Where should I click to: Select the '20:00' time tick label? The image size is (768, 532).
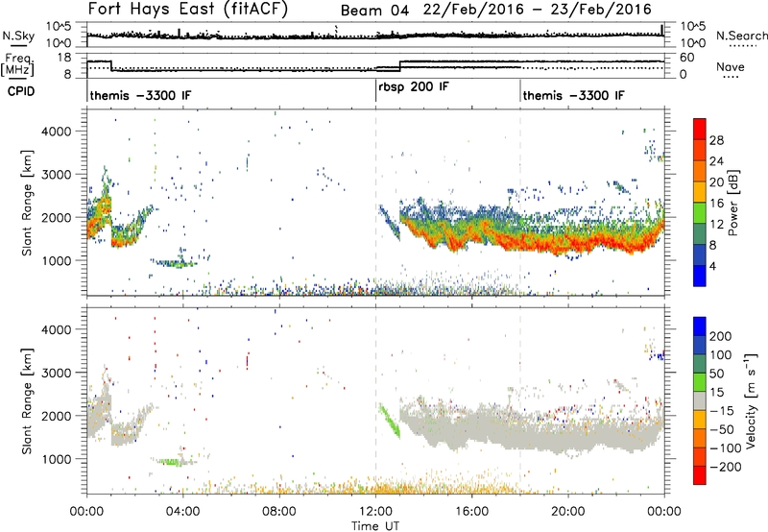[x=568, y=512]
